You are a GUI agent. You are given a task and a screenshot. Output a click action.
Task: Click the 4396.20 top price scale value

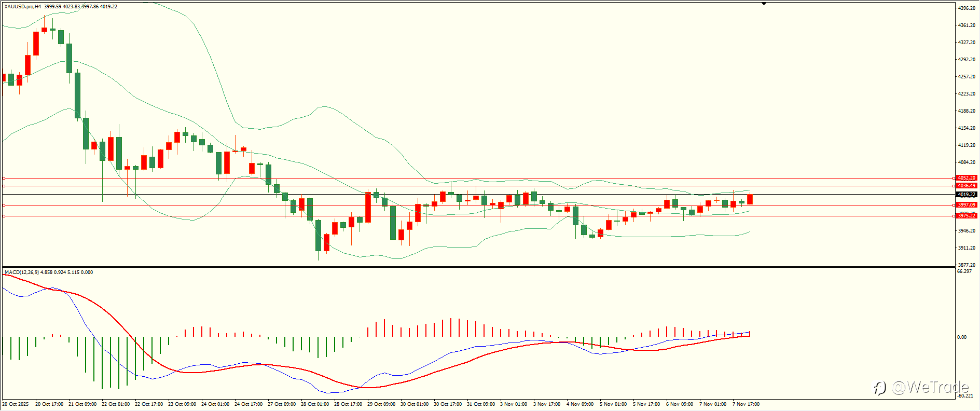pyautogui.click(x=967, y=8)
